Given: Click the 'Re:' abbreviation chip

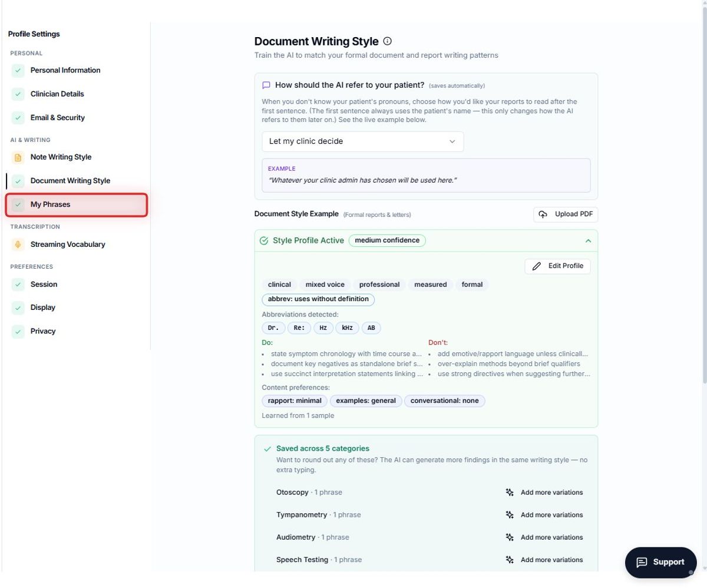Looking at the screenshot, I should (299, 328).
